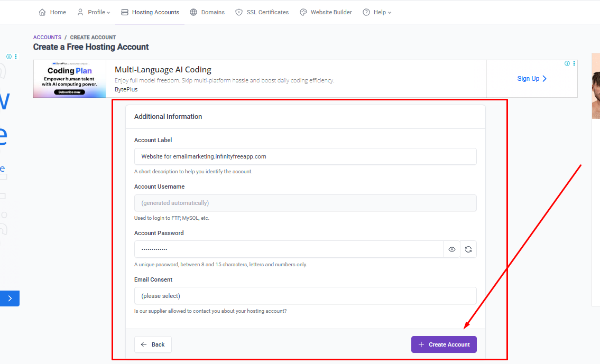Image resolution: width=600 pixels, height=364 pixels.
Task: Click the Website Builder palette icon
Action: click(x=303, y=12)
